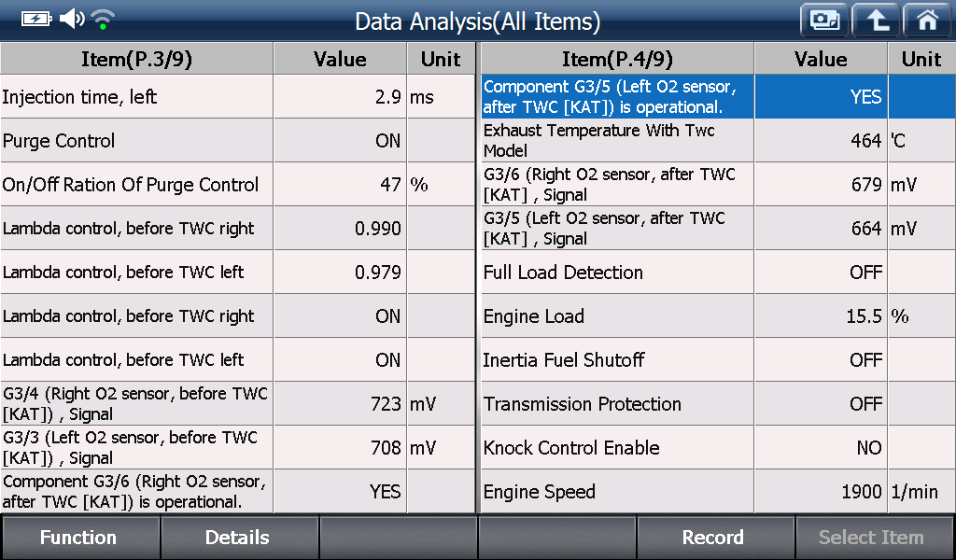Click the Item(P.4/9) column header
Viewport: 956px width, 560px height.
coord(617,59)
